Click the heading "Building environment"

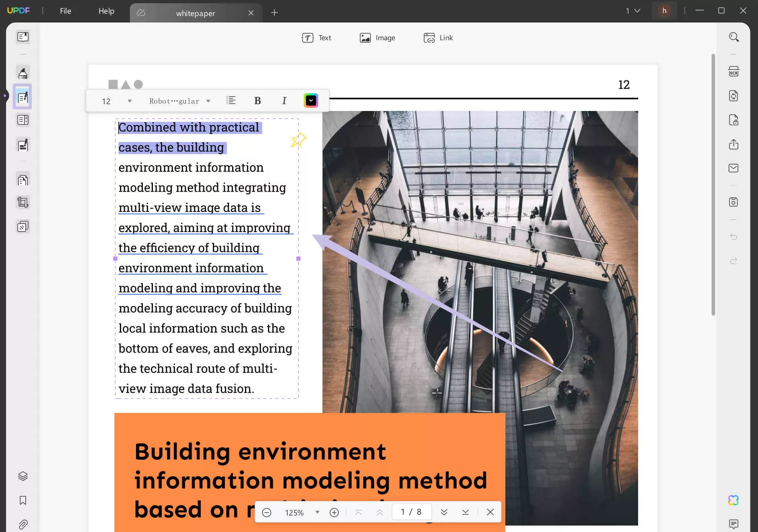pos(260,452)
